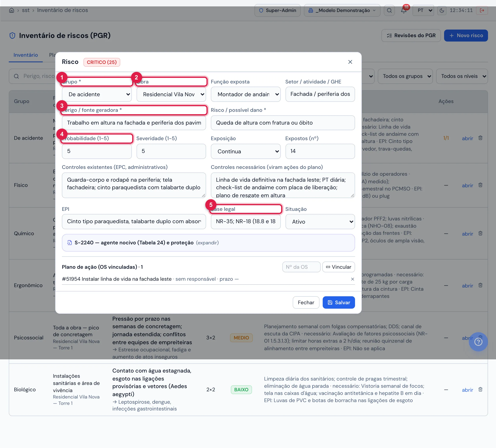Click the Nº da OS input field
496x448 pixels.
[301, 267]
